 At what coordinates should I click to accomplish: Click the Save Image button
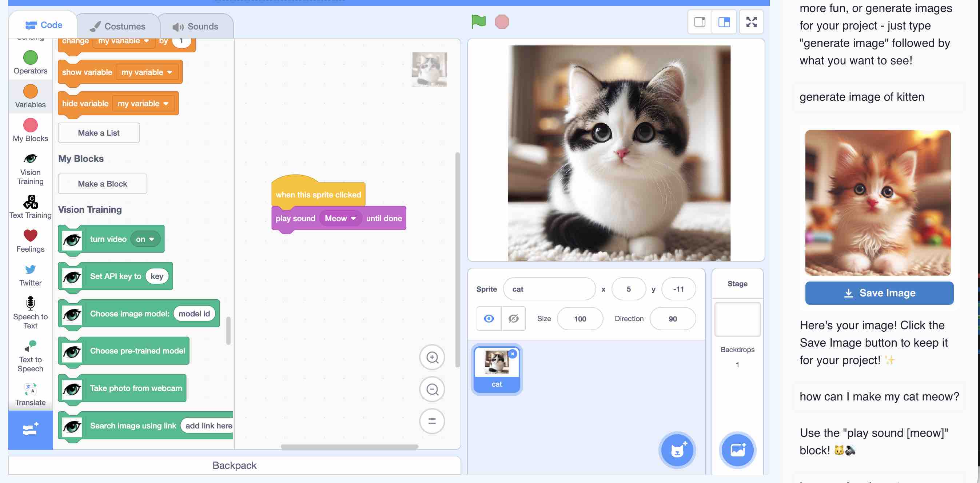pyautogui.click(x=879, y=293)
